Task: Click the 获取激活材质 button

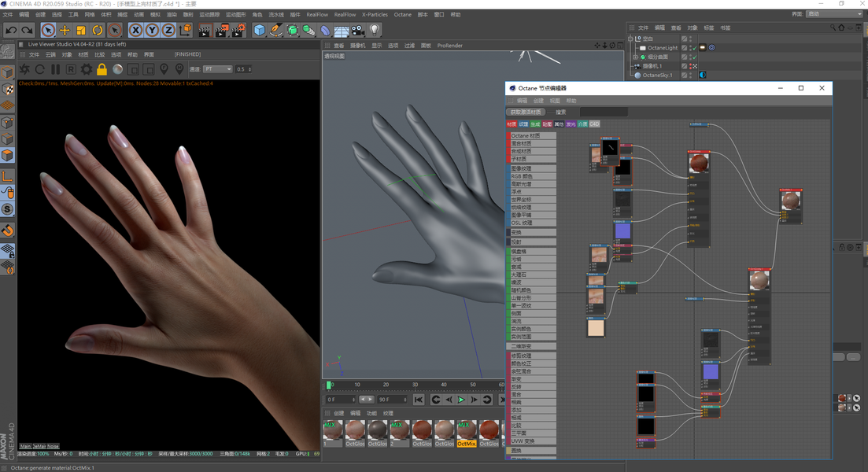Action: click(526, 112)
